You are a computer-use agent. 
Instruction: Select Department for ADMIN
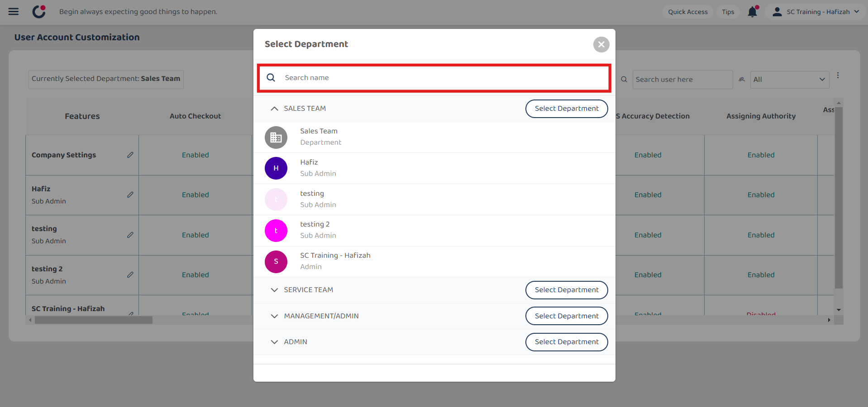[x=567, y=342]
